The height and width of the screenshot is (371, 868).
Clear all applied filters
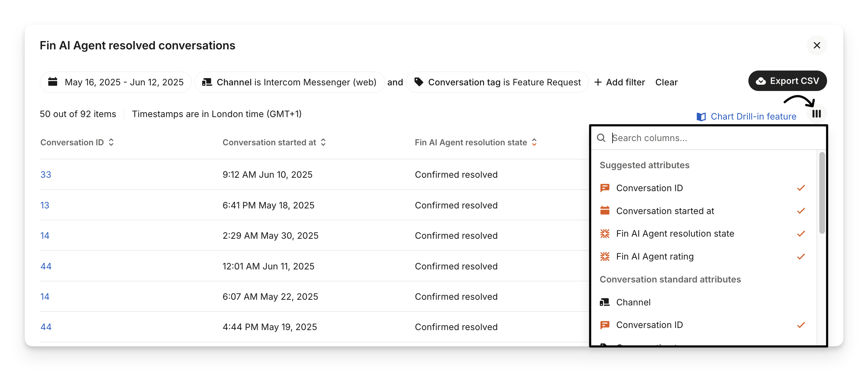[x=666, y=82]
